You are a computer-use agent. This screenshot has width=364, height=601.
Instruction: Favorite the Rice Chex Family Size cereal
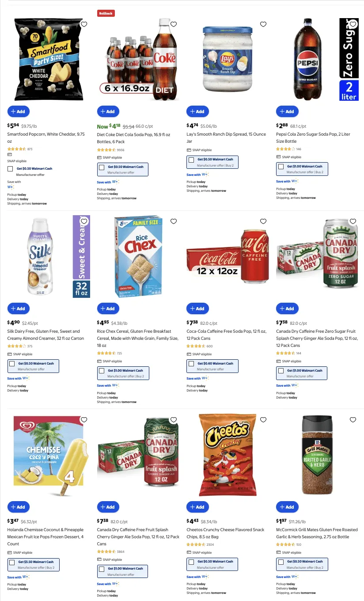[x=173, y=221]
